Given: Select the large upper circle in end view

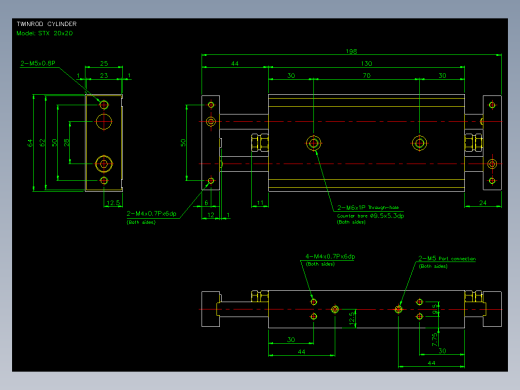Looking at the screenshot, I should [104, 121].
